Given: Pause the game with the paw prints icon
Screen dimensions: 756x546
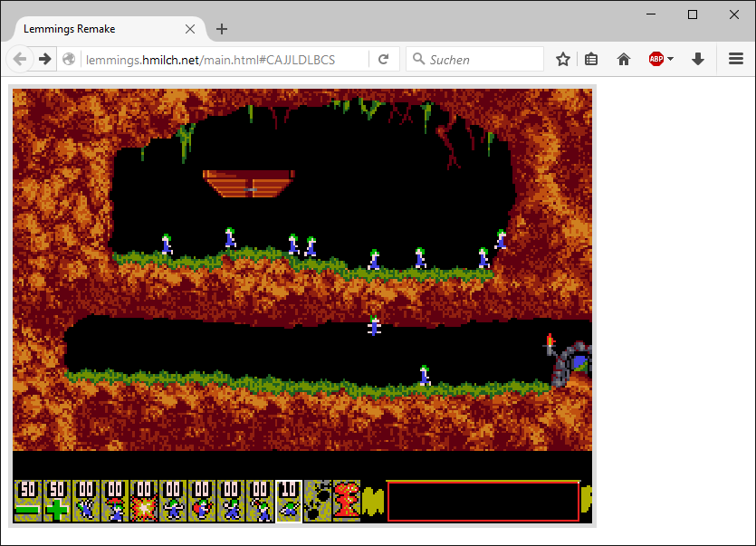Looking at the screenshot, I should point(317,501).
